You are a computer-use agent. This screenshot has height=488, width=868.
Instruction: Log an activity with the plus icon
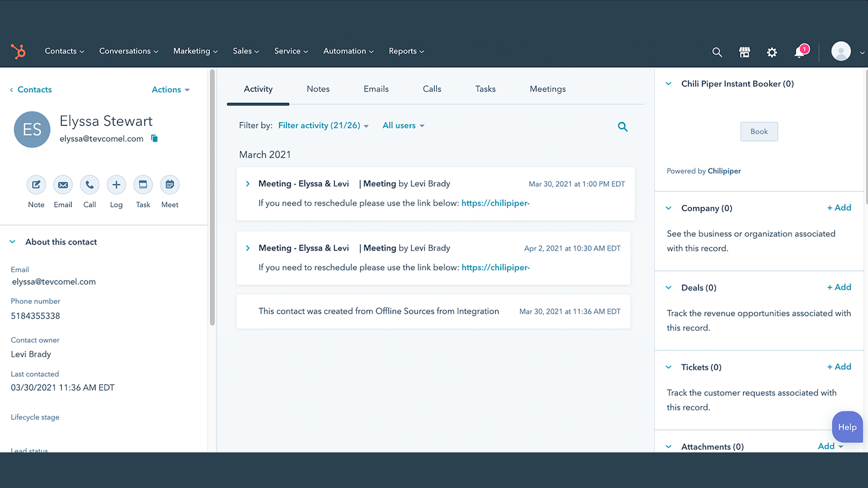[116, 185]
